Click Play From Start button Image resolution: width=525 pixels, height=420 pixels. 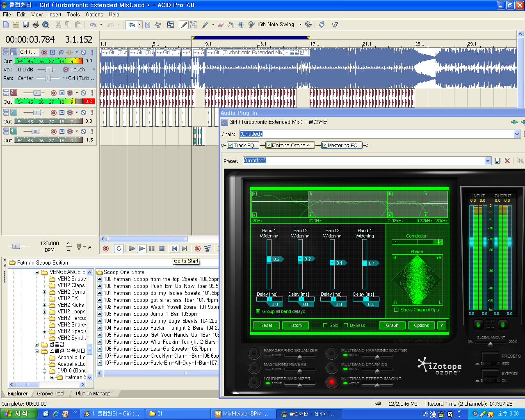click(132, 248)
